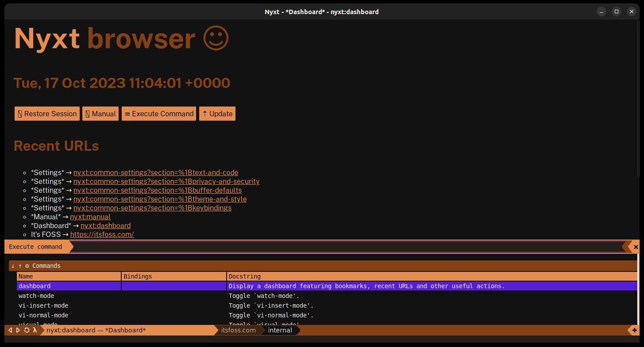Go forward using the status bar arrow
This screenshot has height=347, width=644.
click(x=18, y=330)
